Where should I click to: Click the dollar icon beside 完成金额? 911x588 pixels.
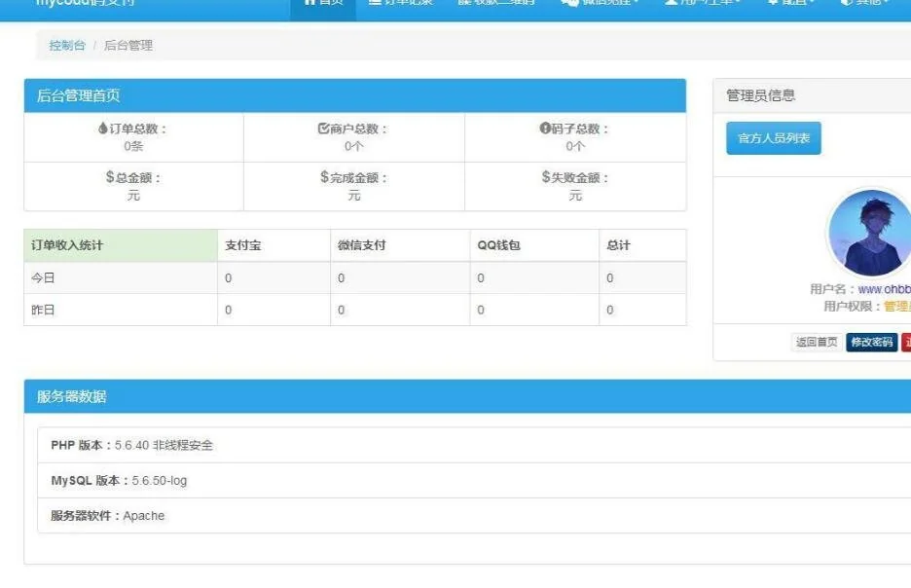[x=324, y=177]
